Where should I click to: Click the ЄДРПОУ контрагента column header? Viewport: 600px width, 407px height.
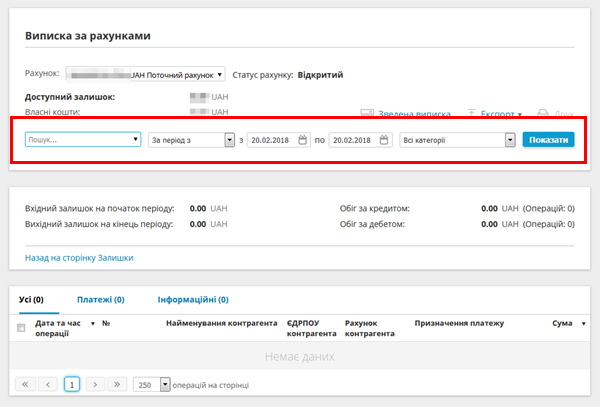(311, 328)
